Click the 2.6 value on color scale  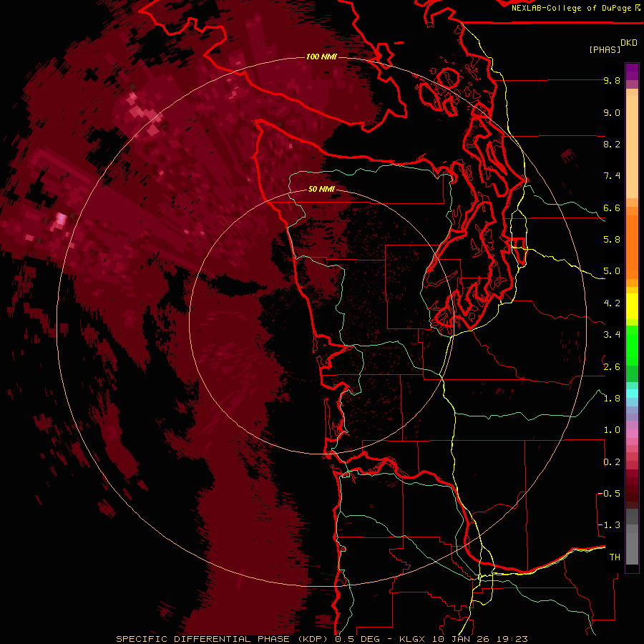point(612,367)
